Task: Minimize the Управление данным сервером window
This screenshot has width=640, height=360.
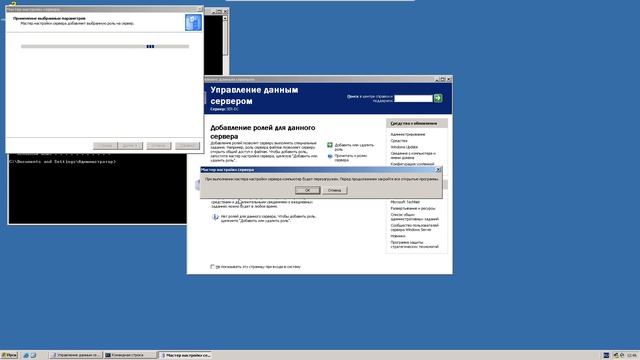Action: coord(437,79)
